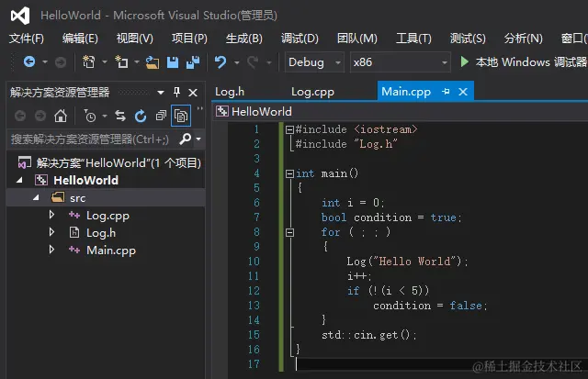Close the Main.cpp tab
This screenshot has height=379, width=588.
[463, 92]
